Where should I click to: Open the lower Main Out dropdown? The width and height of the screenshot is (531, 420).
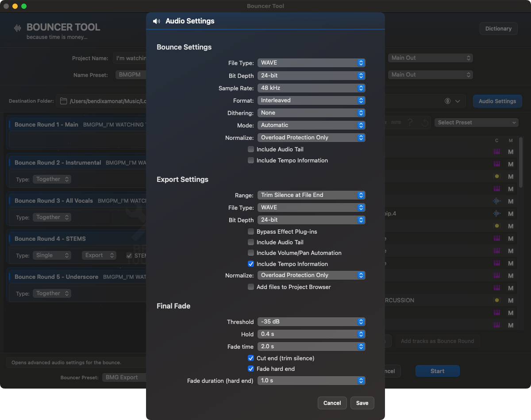[431, 75]
